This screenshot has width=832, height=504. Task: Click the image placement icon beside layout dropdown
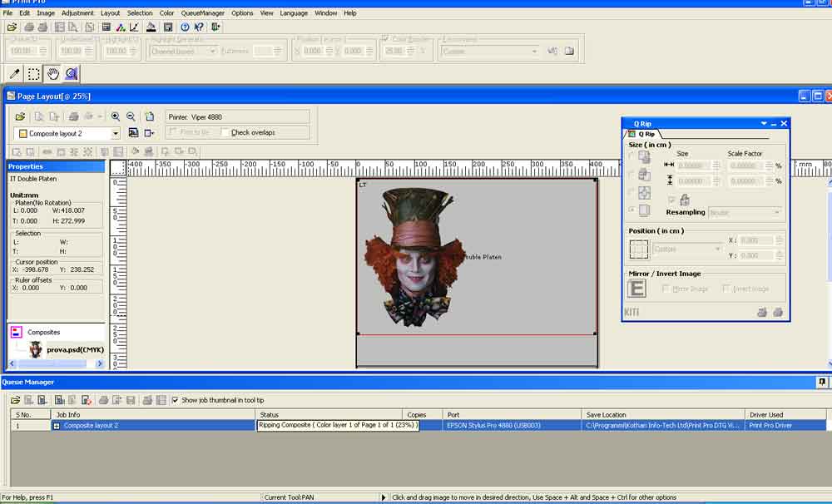point(133,133)
